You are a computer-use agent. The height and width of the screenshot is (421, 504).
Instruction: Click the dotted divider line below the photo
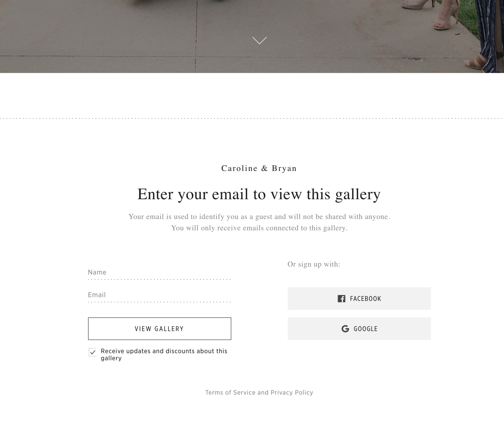pos(252,119)
